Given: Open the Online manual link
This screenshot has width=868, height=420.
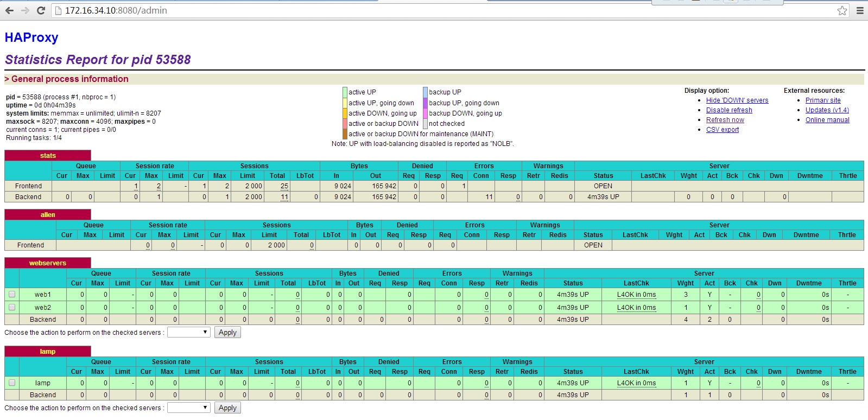Looking at the screenshot, I should pyautogui.click(x=827, y=120).
